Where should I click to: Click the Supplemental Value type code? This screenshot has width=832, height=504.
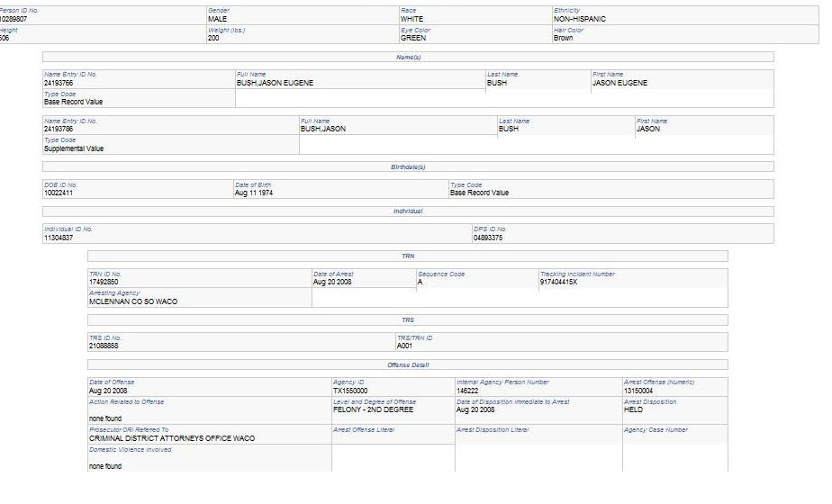(x=74, y=148)
